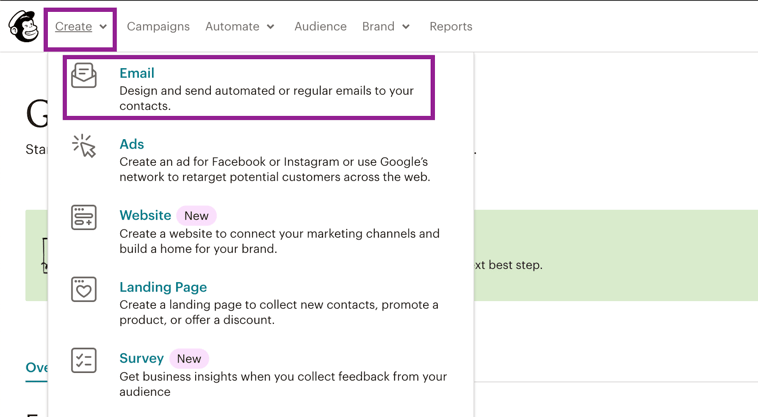This screenshot has width=758, height=417.
Task: Click the Website layout icon
Action: point(84,217)
